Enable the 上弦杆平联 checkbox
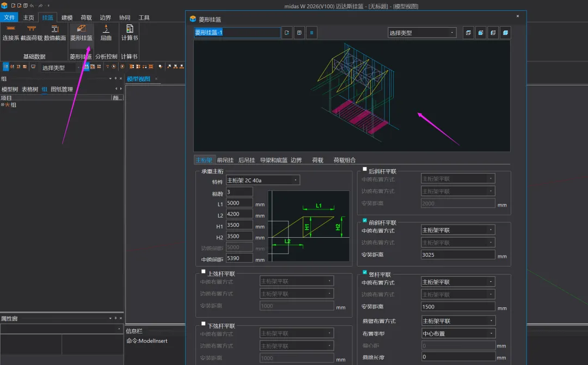Screen dimensions: 588x365 coord(203,271)
